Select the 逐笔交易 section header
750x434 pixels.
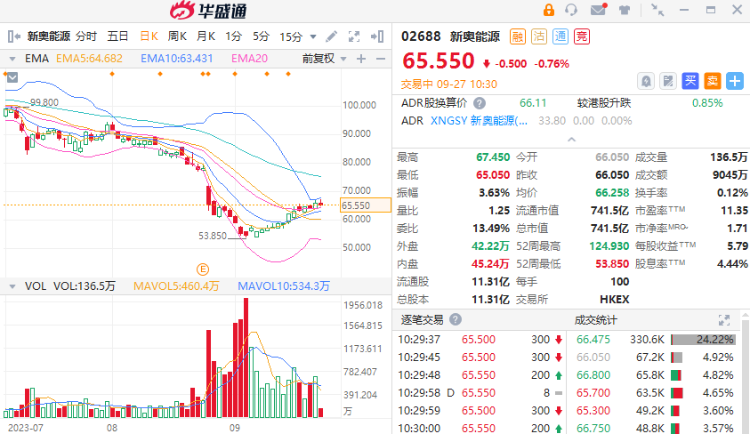pos(422,320)
